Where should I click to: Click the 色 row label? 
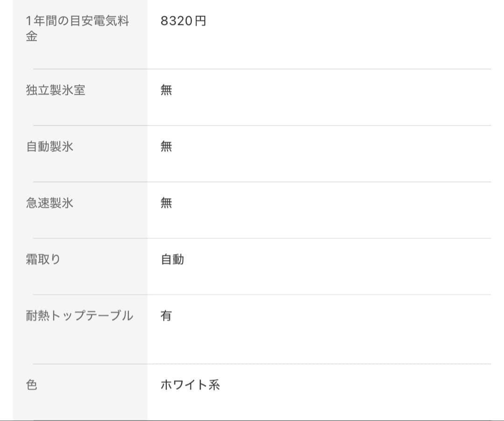[x=32, y=385]
